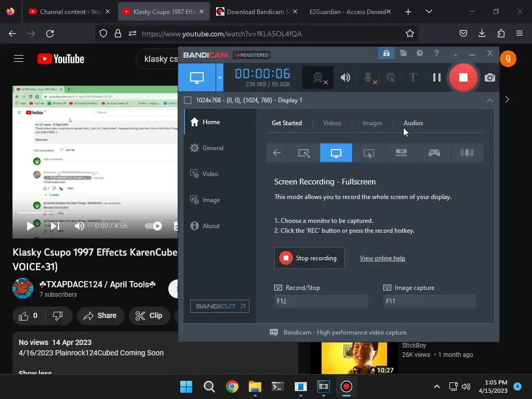Open the StickBoy suggested video thumbnail

coord(354,357)
